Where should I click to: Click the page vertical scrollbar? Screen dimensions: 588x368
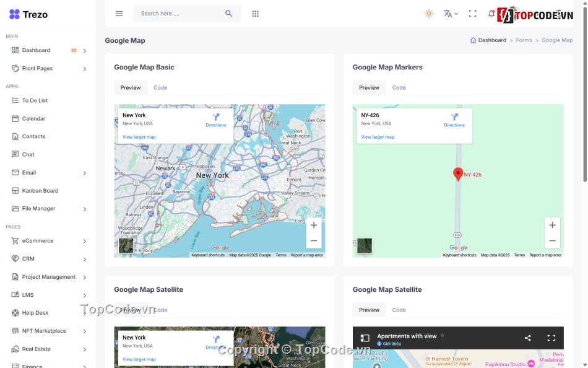(585, 94)
